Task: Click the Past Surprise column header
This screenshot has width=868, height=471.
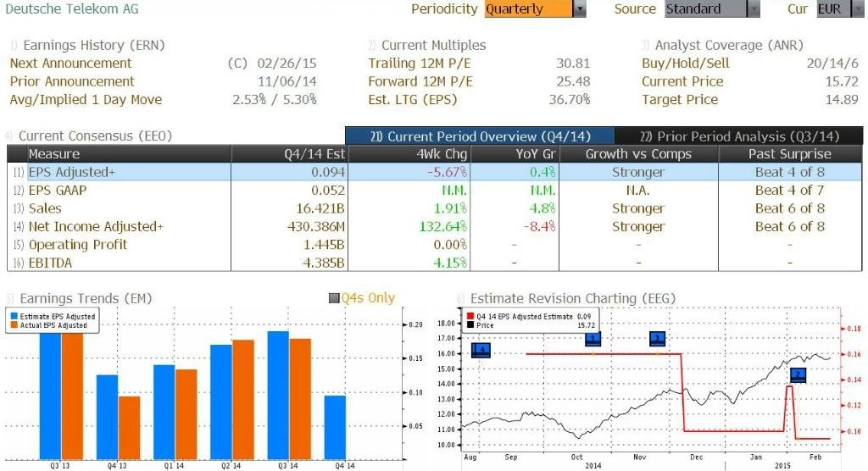Action: point(790,154)
